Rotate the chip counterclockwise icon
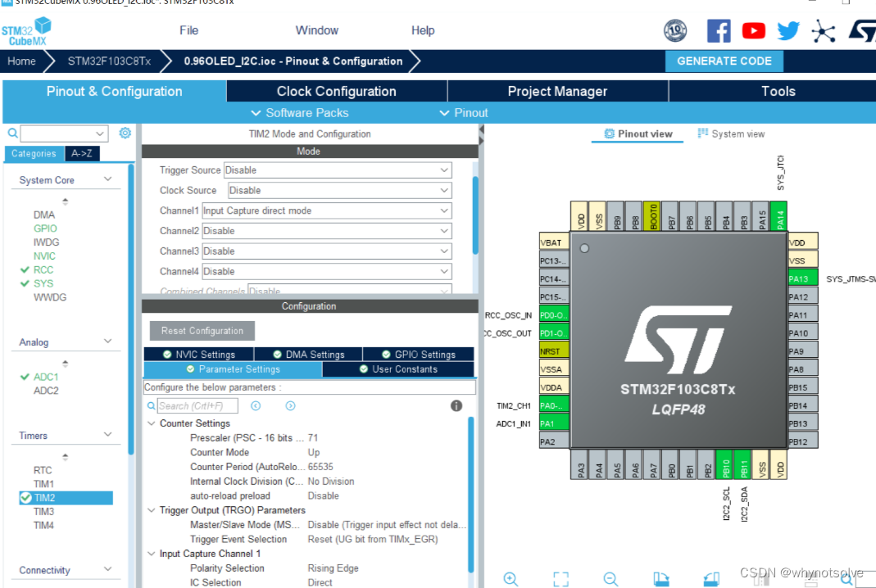 pos(711,579)
